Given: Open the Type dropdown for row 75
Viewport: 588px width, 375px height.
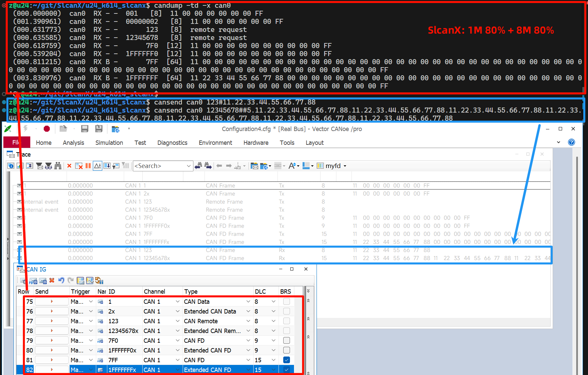Looking at the screenshot, I should pyautogui.click(x=248, y=301).
